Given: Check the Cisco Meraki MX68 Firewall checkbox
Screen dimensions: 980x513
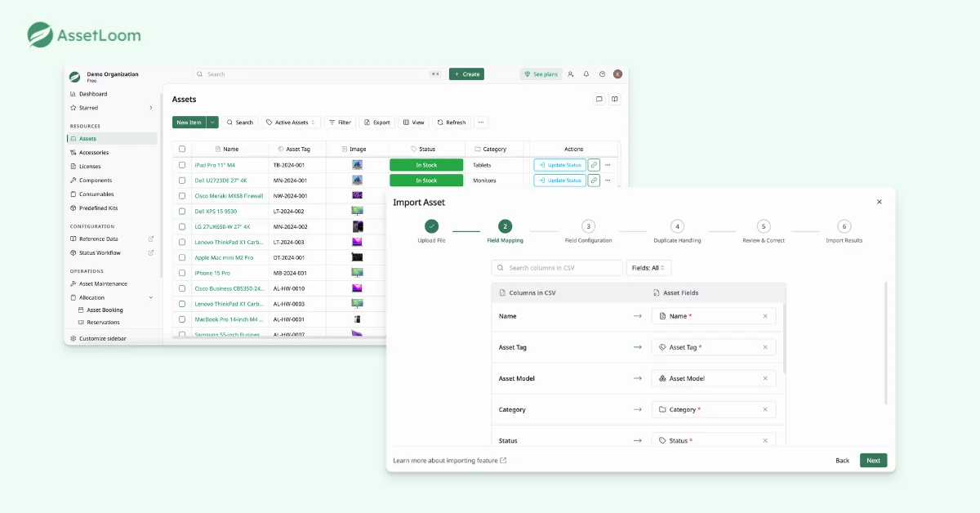Looking at the screenshot, I should [x=182, y=196].
